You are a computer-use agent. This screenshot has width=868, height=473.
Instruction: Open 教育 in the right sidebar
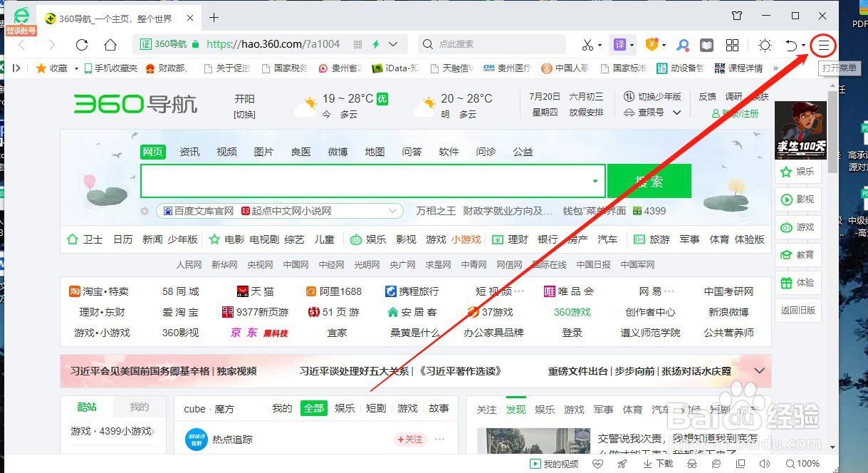(x=797, y=254)
